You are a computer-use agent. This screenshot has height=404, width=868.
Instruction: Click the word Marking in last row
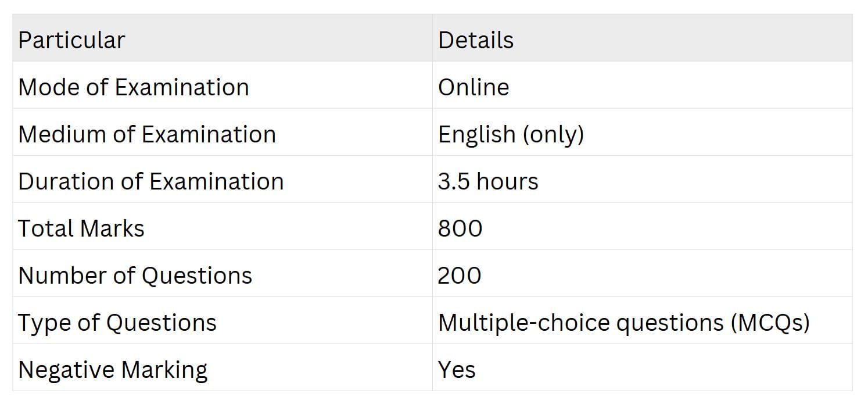coord(164,370)
